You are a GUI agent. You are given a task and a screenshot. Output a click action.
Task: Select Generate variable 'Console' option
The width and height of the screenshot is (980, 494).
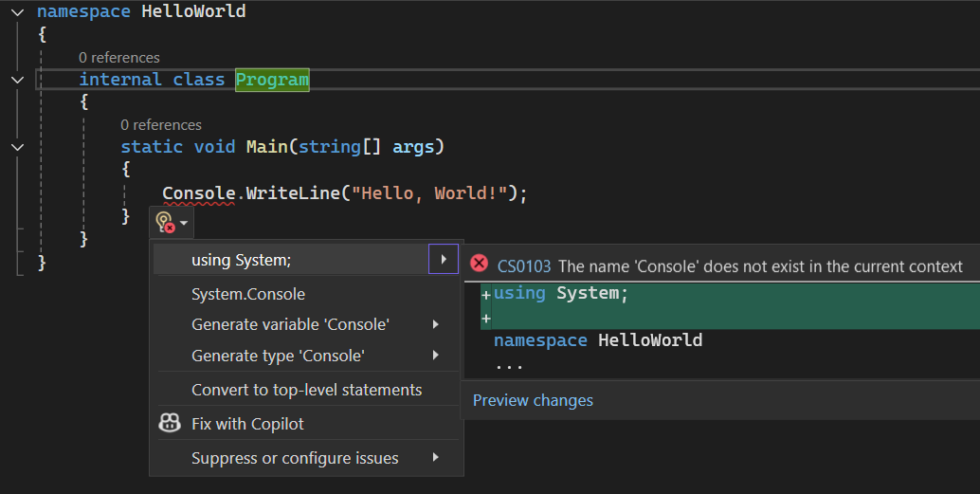click(290, 324)
